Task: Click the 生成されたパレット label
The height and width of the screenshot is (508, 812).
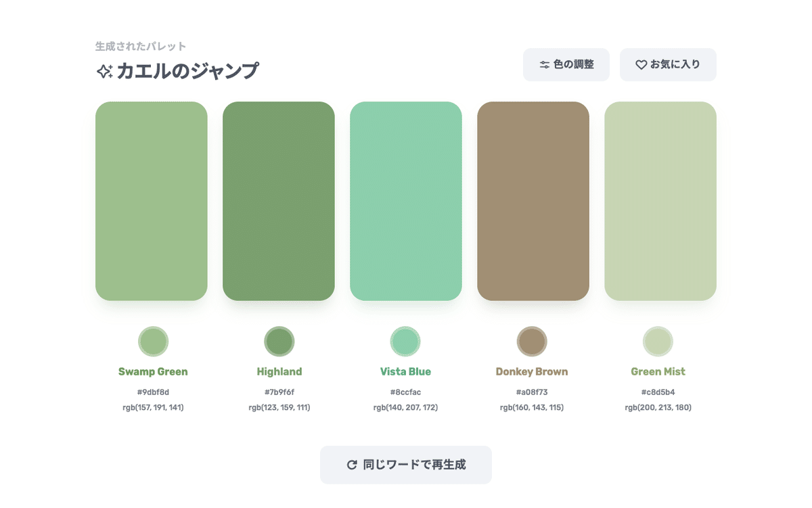Action: 141,47
